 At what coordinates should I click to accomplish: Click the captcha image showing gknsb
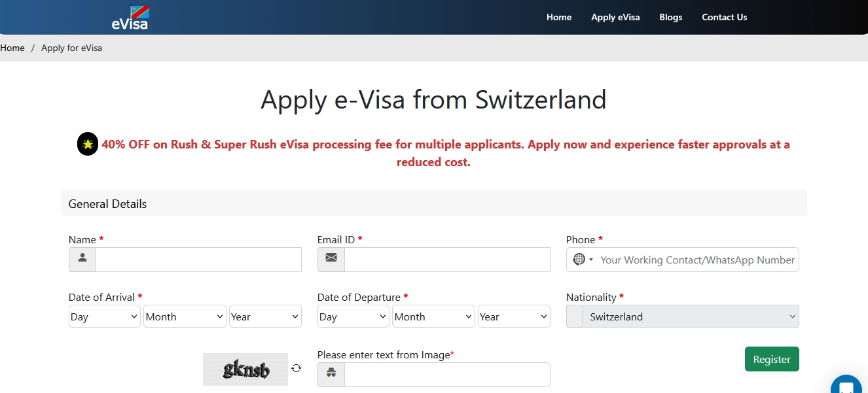point(245,369)
